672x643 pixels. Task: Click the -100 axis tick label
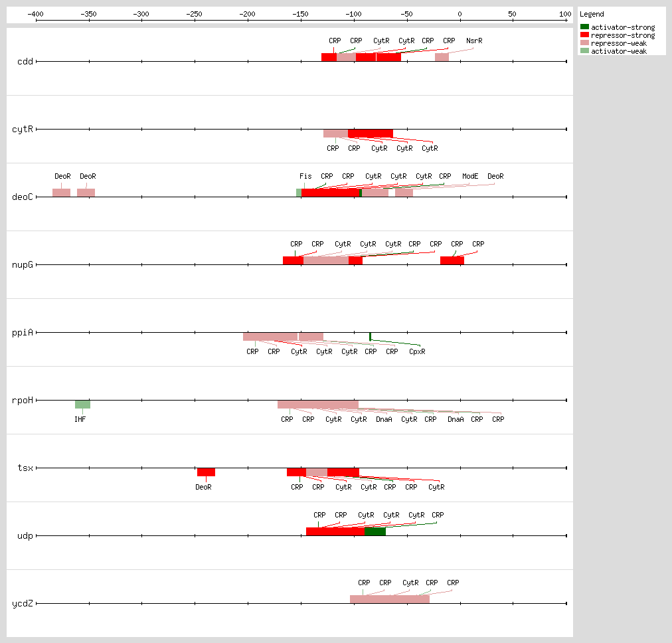tap(353, 14)
